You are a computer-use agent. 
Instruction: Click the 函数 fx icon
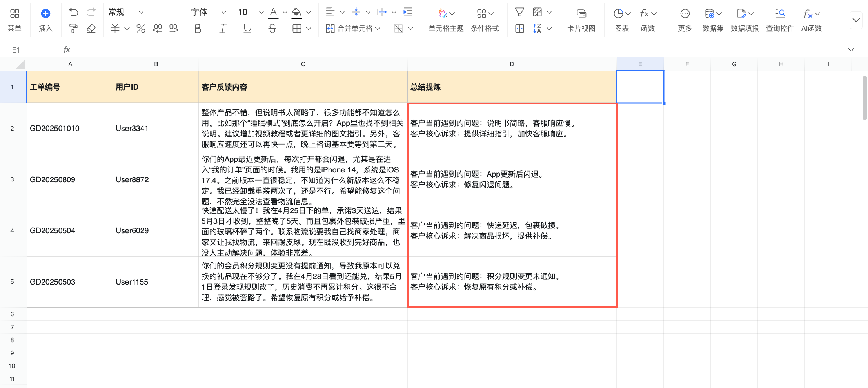point(644,14)
